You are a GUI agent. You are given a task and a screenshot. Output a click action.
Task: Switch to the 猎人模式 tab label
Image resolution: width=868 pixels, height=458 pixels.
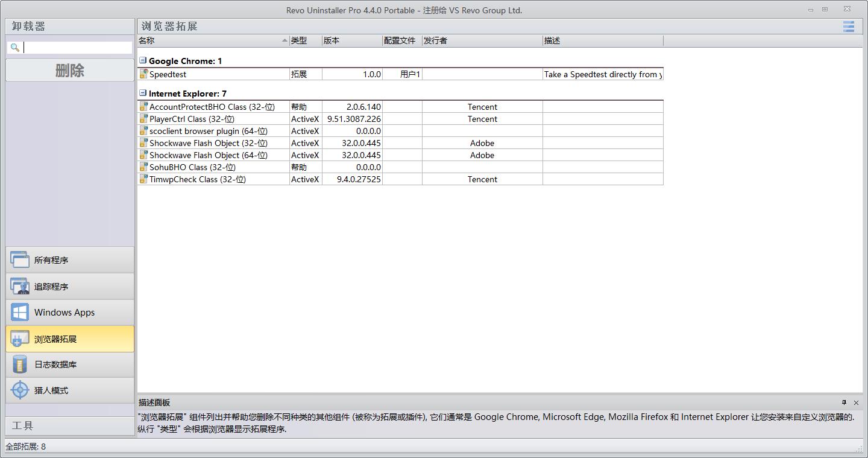51,390
